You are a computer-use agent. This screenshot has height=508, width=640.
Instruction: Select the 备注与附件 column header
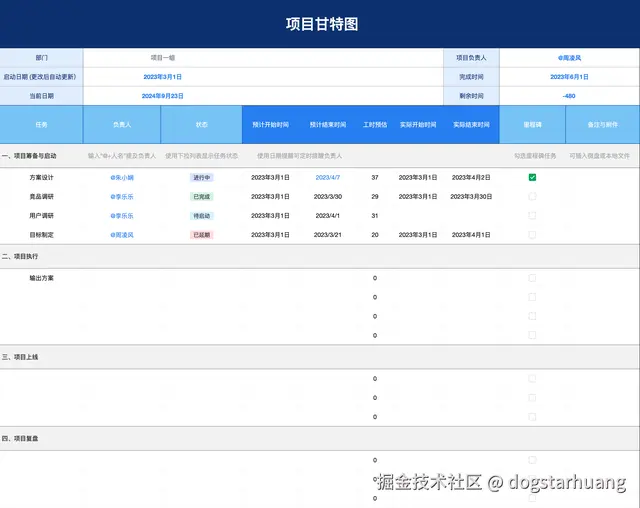pos(603,124)
